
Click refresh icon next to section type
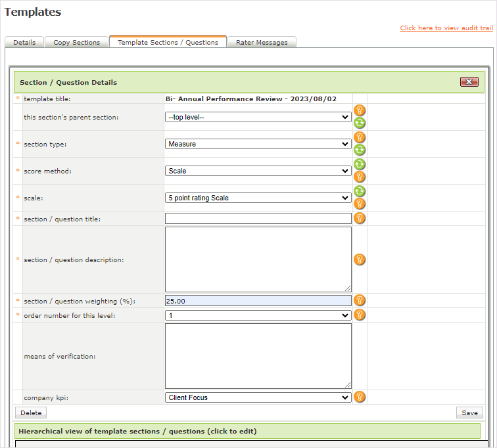point(360,150)
